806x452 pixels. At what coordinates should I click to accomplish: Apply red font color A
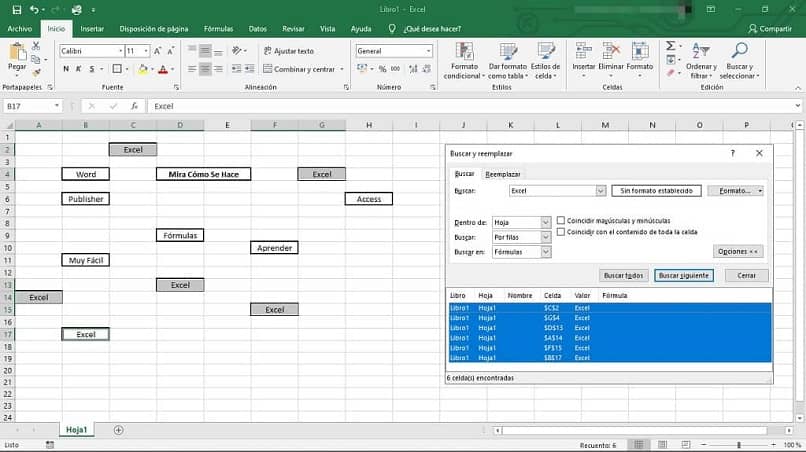[163, 69]
